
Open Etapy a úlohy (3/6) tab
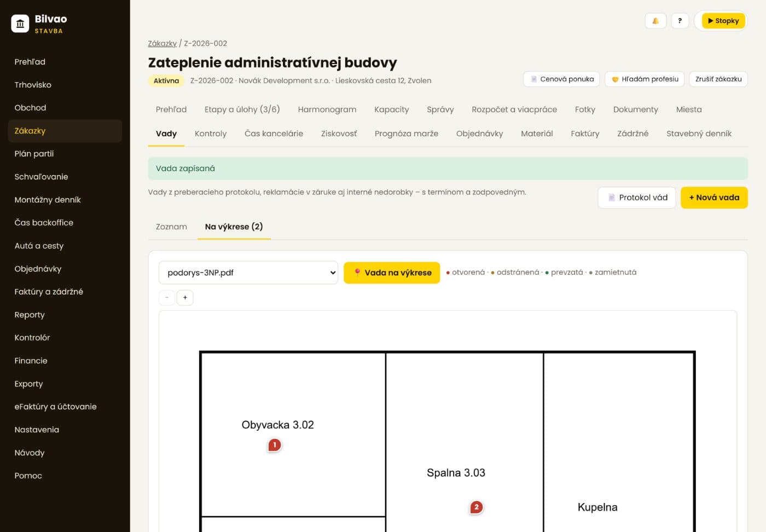242,109
